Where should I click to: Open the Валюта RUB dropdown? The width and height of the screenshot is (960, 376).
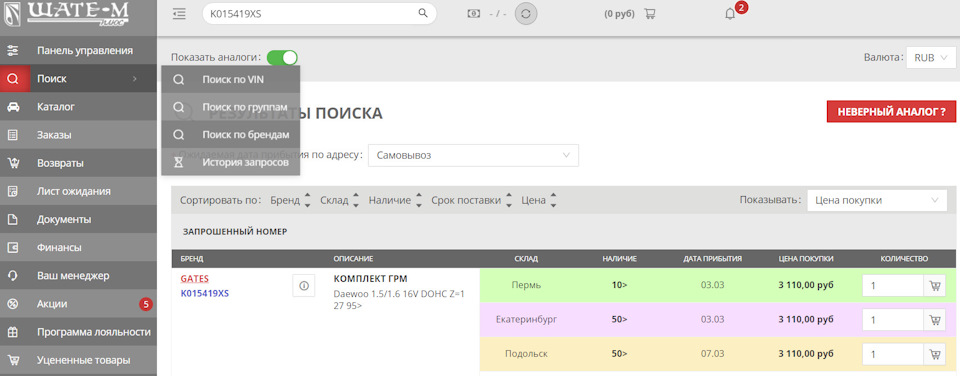point(931,58)
